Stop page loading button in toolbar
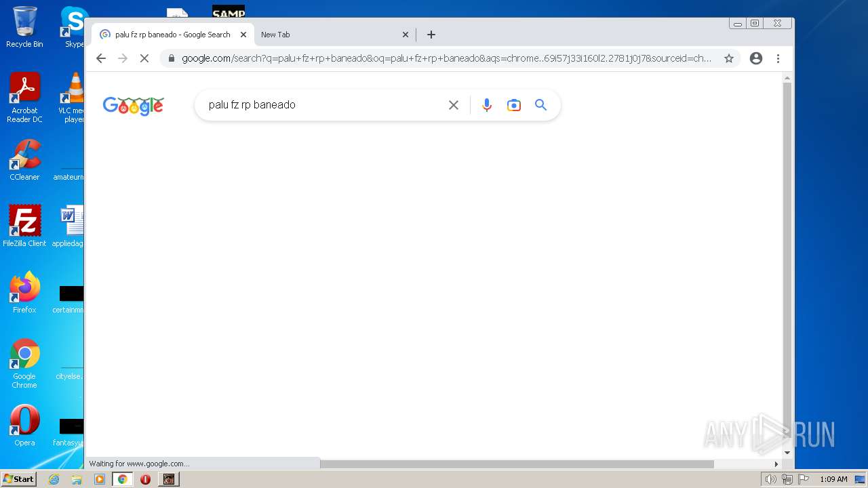 click(x=144, y=58)
